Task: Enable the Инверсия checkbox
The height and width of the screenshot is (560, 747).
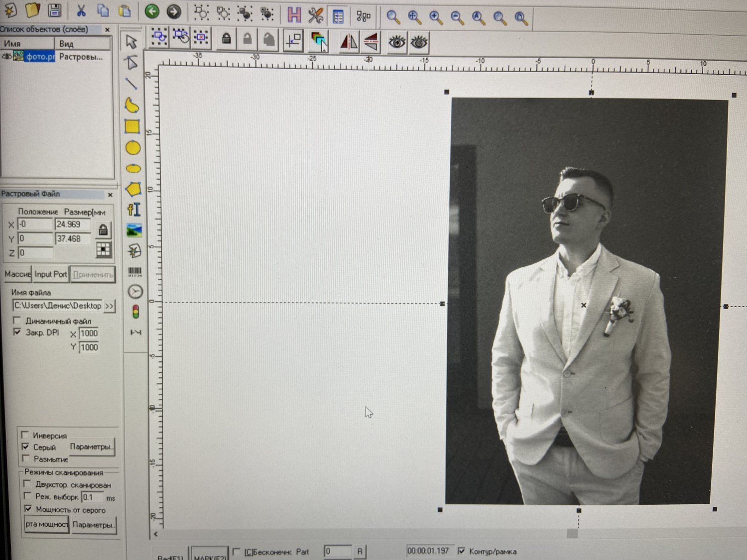Action: pyautogui.click(x=25, y=435)
